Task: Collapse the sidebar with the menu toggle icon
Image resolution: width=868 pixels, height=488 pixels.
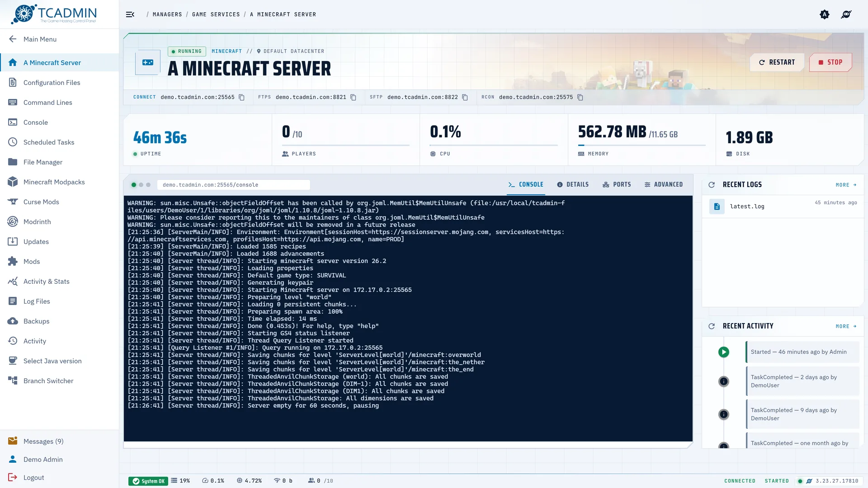Action: click(x=130, y=14)
